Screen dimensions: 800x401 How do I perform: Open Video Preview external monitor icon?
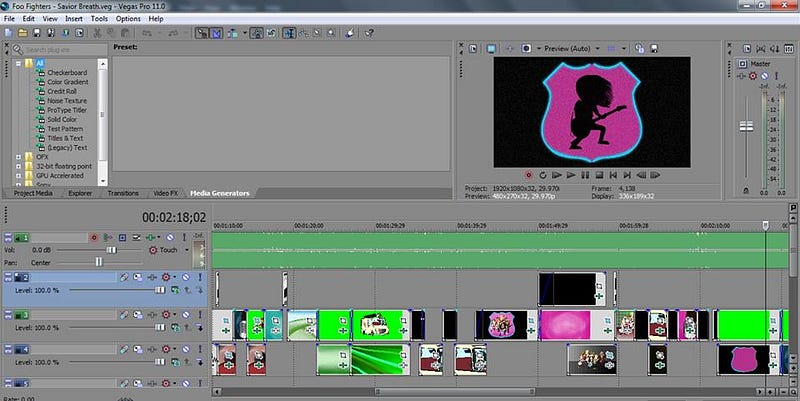(x=491, y=48)
